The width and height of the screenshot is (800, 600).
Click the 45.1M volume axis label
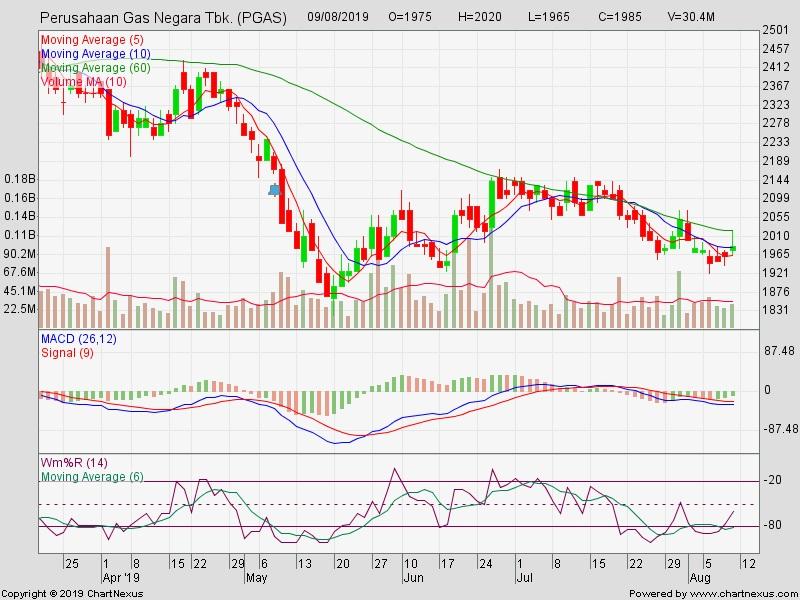click(20, 291)
